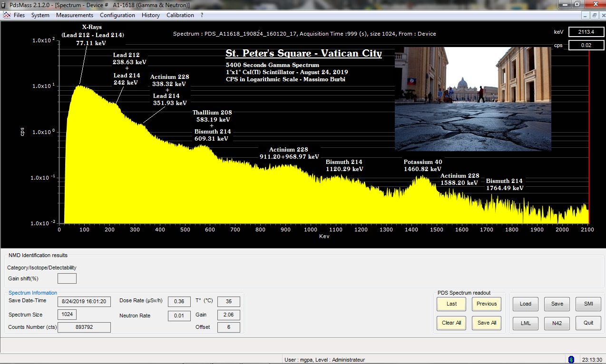The height and width of the screenshot is (364, 606).
Task: Click the Bluetooth icon in the status bar
Action: (571, 359)
